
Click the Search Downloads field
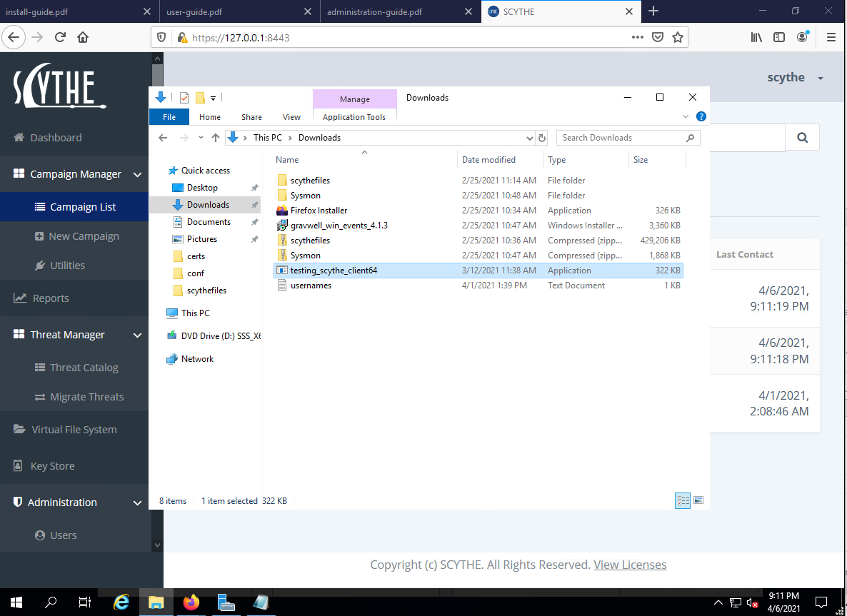pos(628,138)
